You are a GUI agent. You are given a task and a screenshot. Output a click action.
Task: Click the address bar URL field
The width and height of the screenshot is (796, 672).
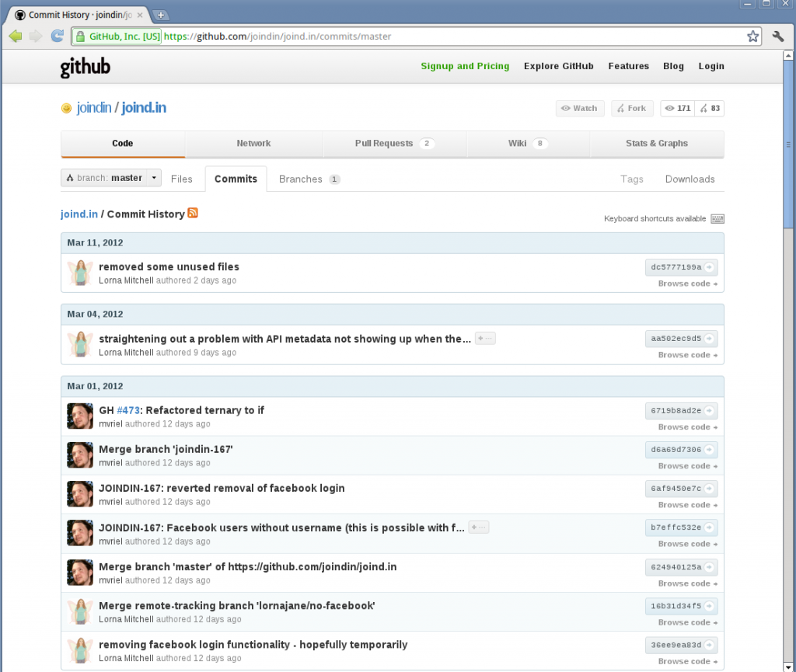417,37
